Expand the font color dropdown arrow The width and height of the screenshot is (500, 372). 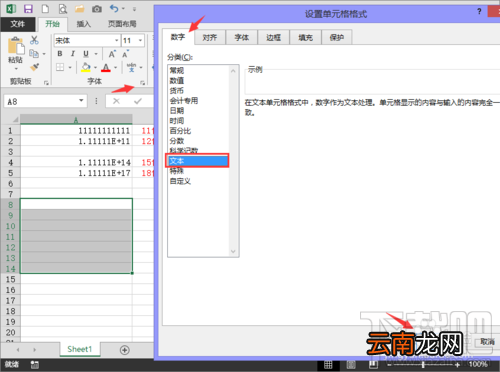pyautogui.click(x=116, y=67)
